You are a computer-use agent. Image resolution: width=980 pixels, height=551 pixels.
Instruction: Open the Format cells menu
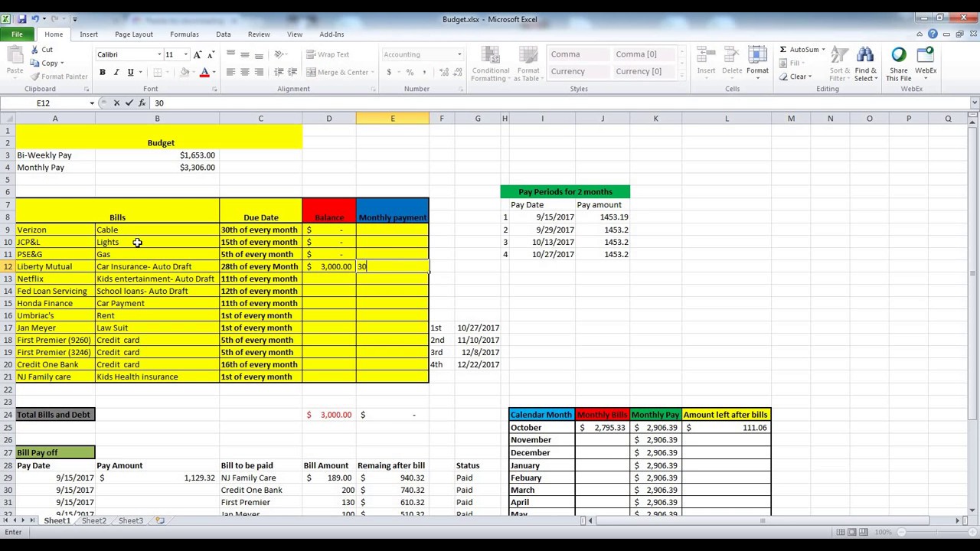[757, 61]
